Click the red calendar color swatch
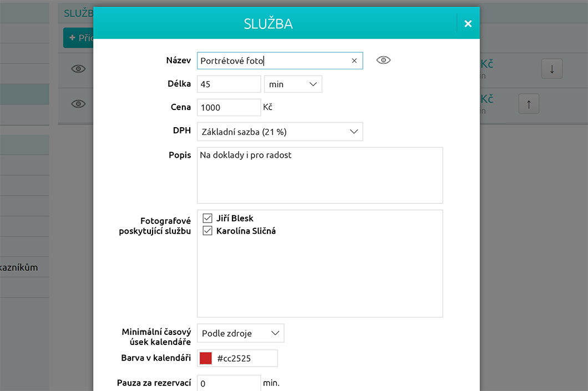The image size is (588, 391). click(205, 358)
